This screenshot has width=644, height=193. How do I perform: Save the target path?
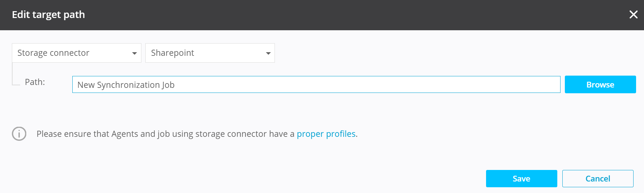point(521,179)
